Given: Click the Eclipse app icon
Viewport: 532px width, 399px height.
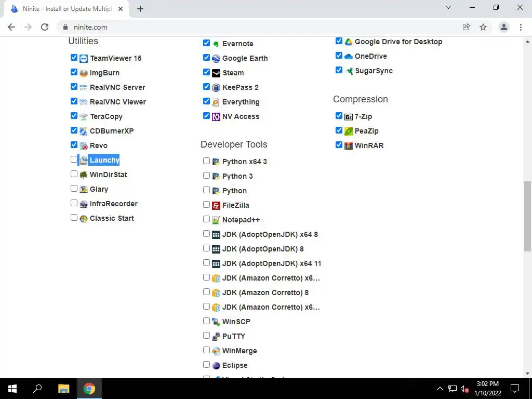Looking at the screenshot, I should coord(216,366).
